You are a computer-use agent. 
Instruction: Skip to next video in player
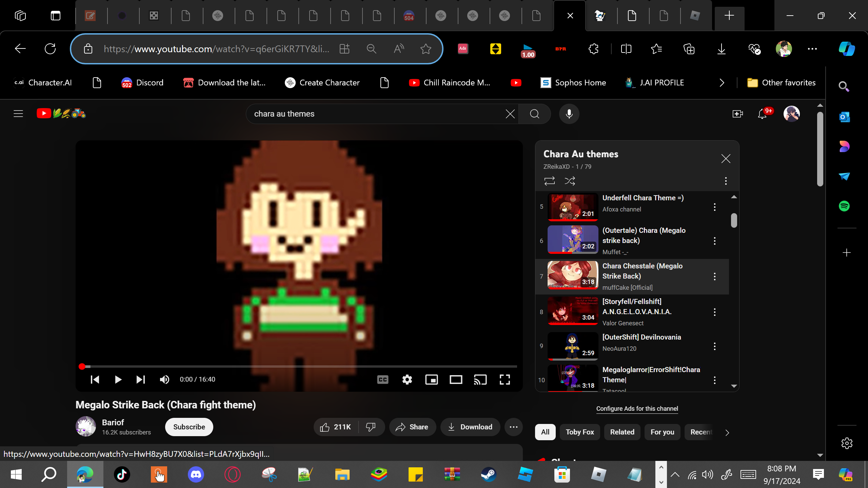140,380
